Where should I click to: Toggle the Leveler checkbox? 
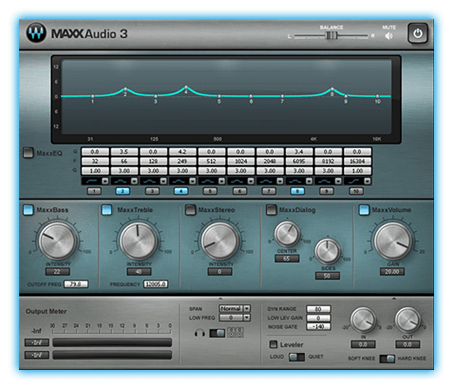273,344
